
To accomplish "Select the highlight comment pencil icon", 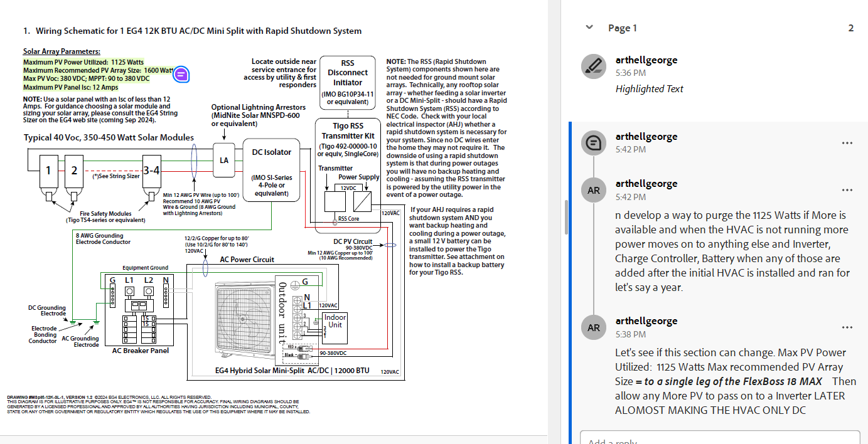I will pos(593,66).
